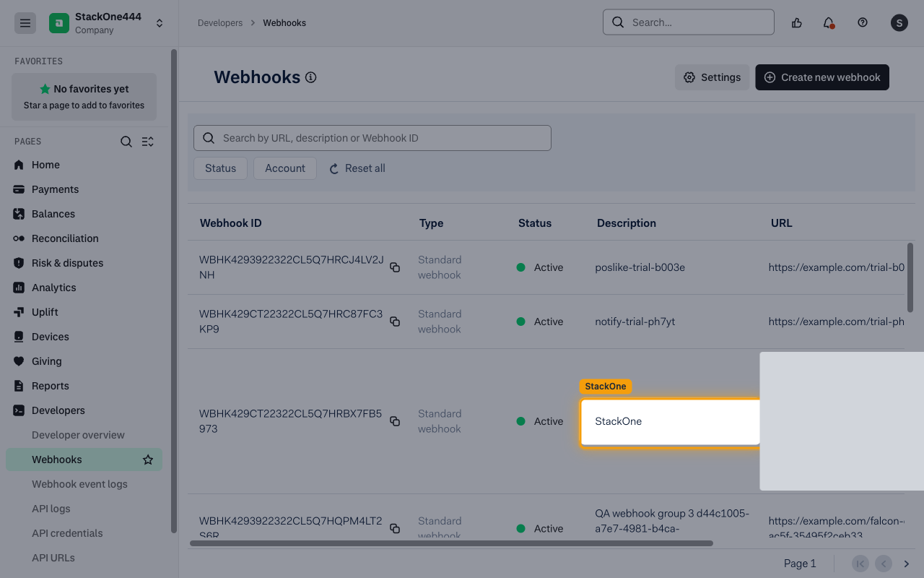This screenshot has width=924, height=578.
Task: Copy webhook ID ending BX7FB5973
Action: 395,421
